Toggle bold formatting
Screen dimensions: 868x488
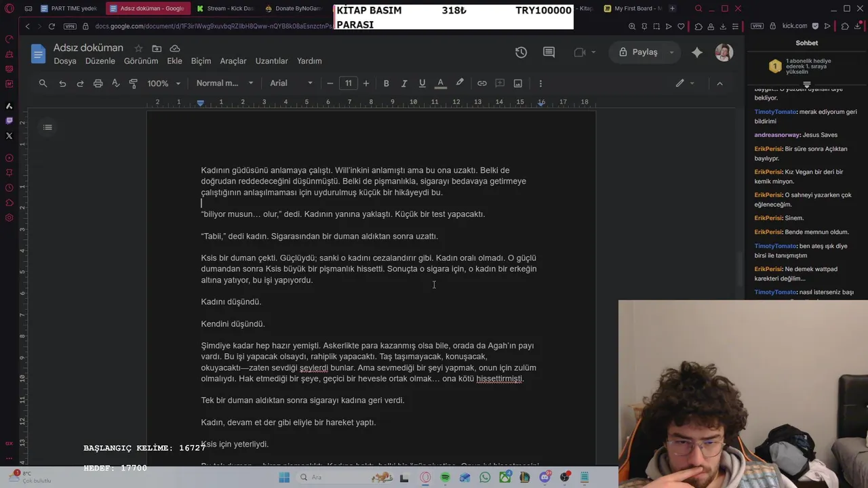point(386,83)
